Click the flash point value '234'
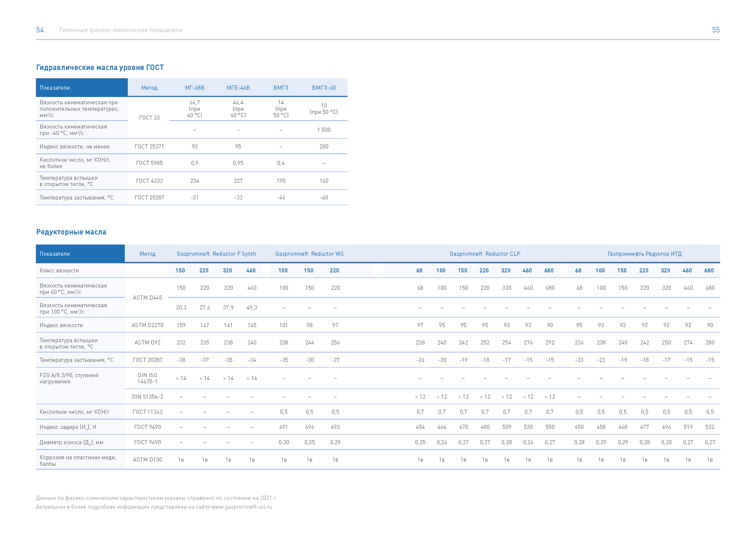The image size is (756, 535). click(x=194, y=181)
